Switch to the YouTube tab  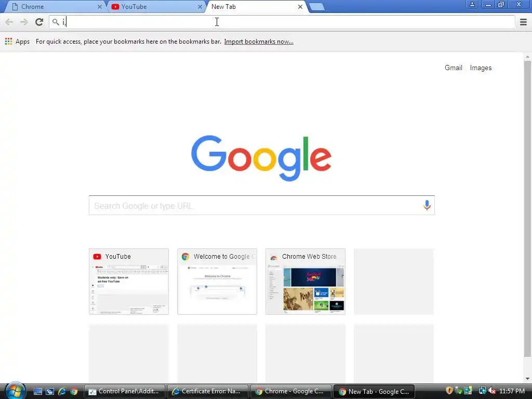pos(156,7)
